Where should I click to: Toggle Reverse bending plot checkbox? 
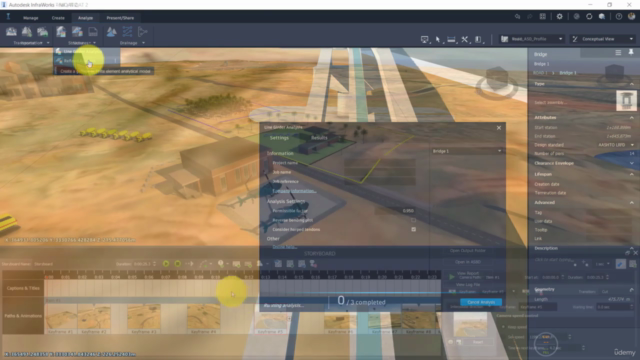coord(413,220)
